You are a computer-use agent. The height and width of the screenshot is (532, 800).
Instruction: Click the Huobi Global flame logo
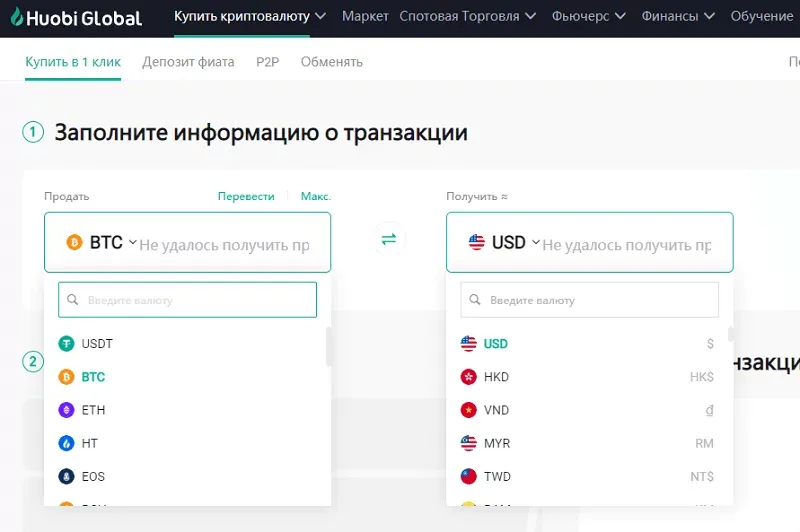click(17, 16)
